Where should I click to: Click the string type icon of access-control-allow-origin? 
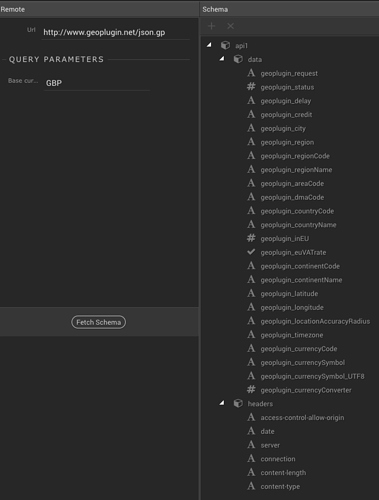(251, 417)
